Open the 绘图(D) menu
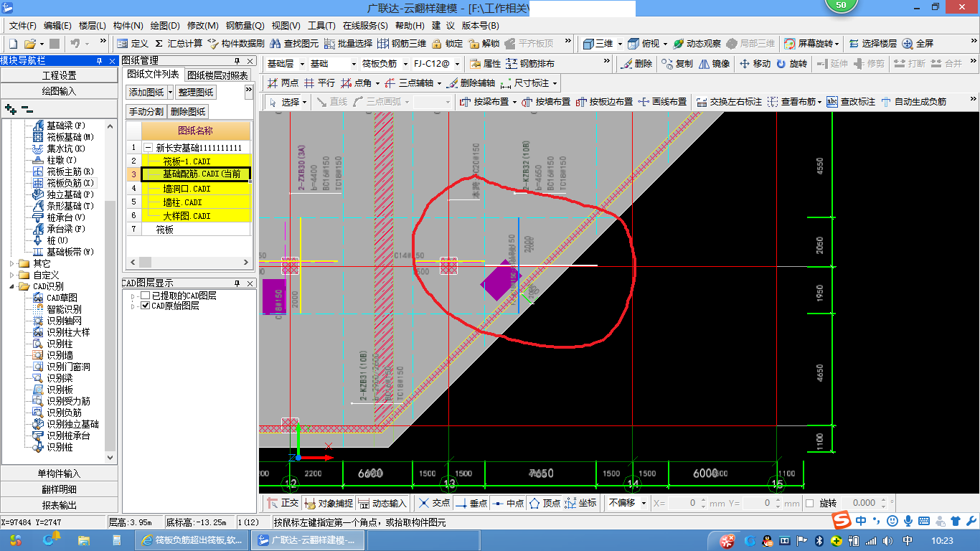 [x=166, y=25]
